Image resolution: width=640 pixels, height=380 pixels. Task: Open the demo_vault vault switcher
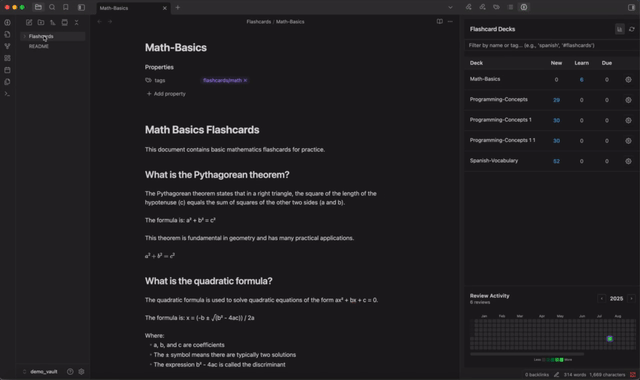click(40, 372)
